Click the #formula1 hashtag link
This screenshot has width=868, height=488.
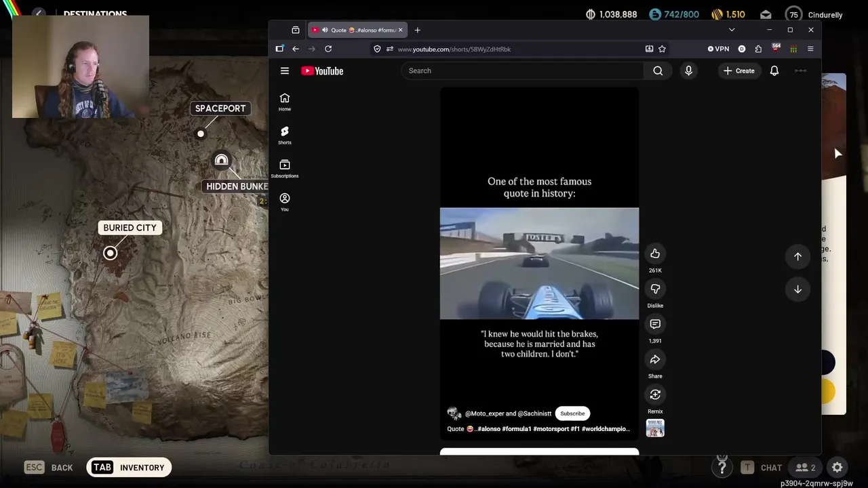pyautogui.click(x=517, y=428)
